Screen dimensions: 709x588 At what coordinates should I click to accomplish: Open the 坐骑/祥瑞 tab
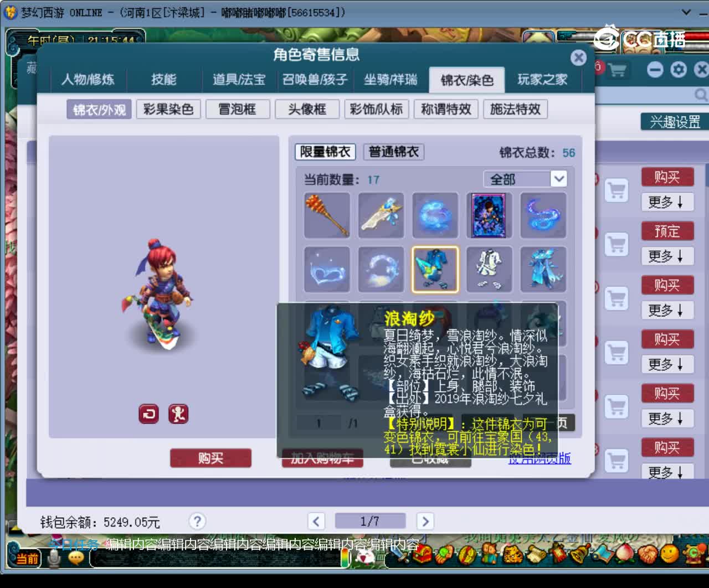pyautogui.click(x=391, y=80)
